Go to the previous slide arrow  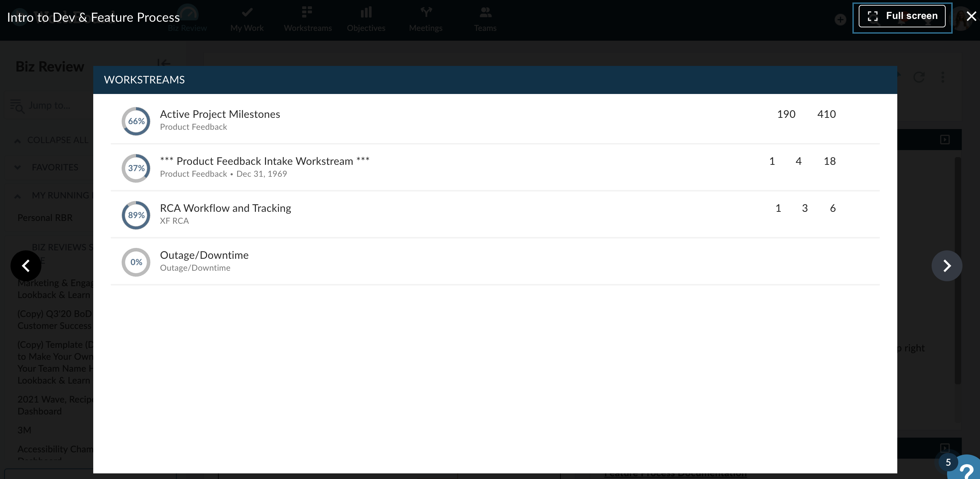tap(26, 265)
